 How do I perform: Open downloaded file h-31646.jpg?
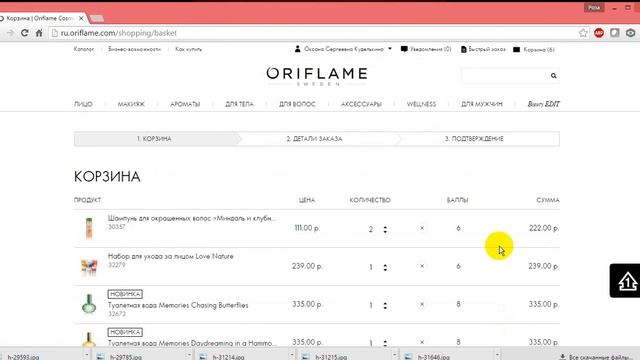tap(433, 357)
